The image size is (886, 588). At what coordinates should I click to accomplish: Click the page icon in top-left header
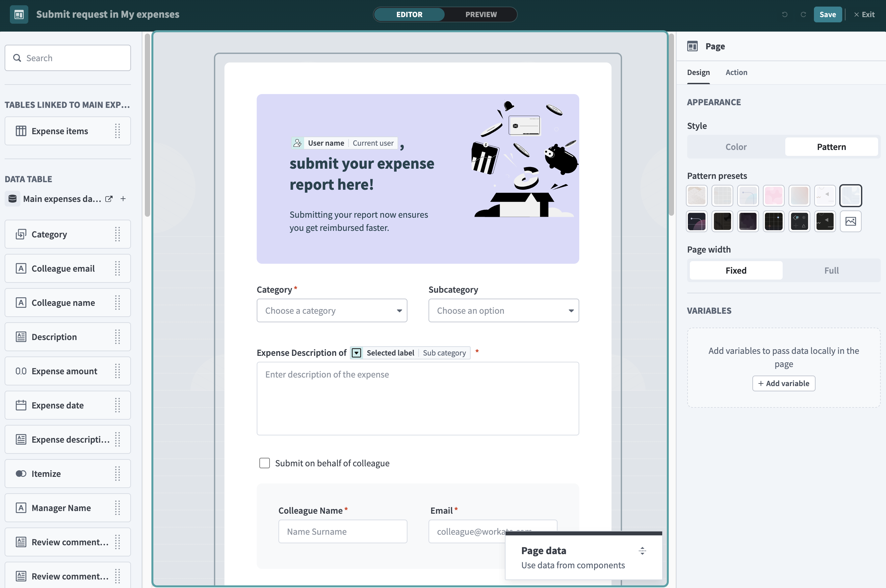(19, 14)
